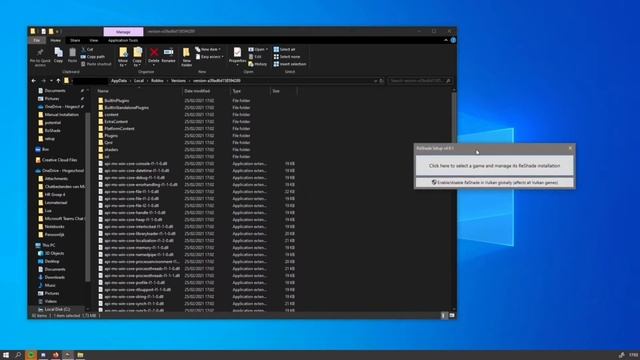
Task: Open recent locations dropdown arrow
Action: point(51,81)
